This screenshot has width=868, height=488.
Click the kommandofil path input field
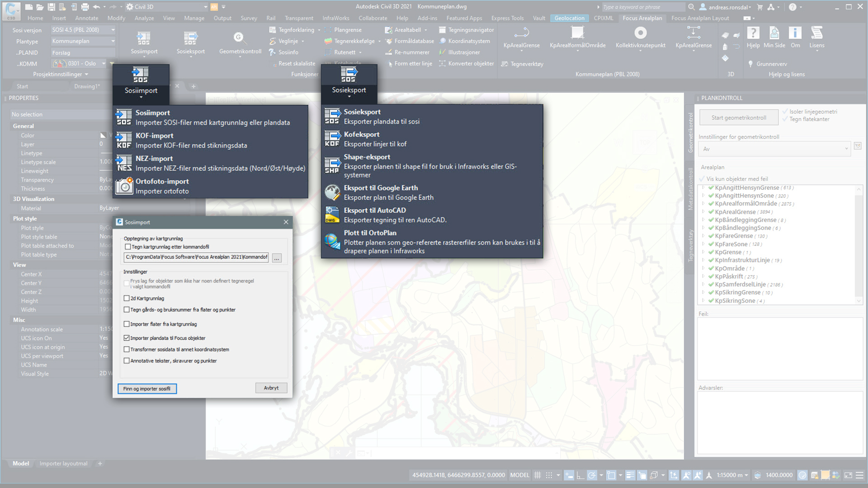(x=196, y=257)
